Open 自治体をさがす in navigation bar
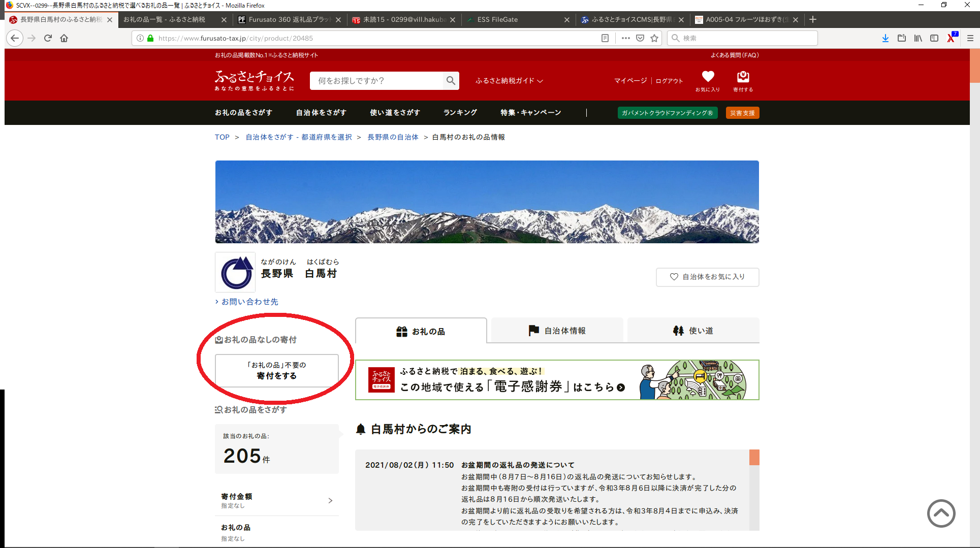 tap(321, 113)
